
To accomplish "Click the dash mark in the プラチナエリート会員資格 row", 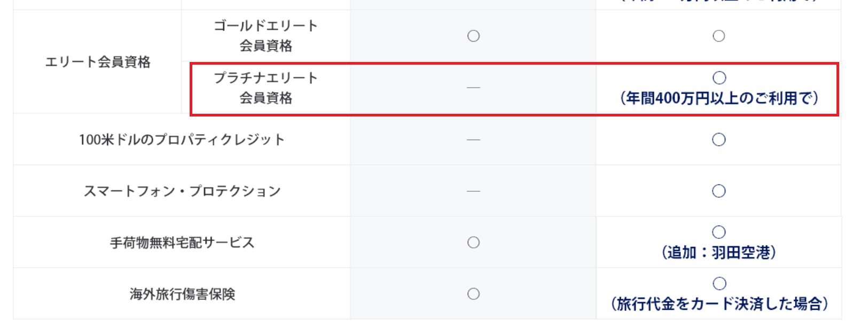I will tap(473, 88).
